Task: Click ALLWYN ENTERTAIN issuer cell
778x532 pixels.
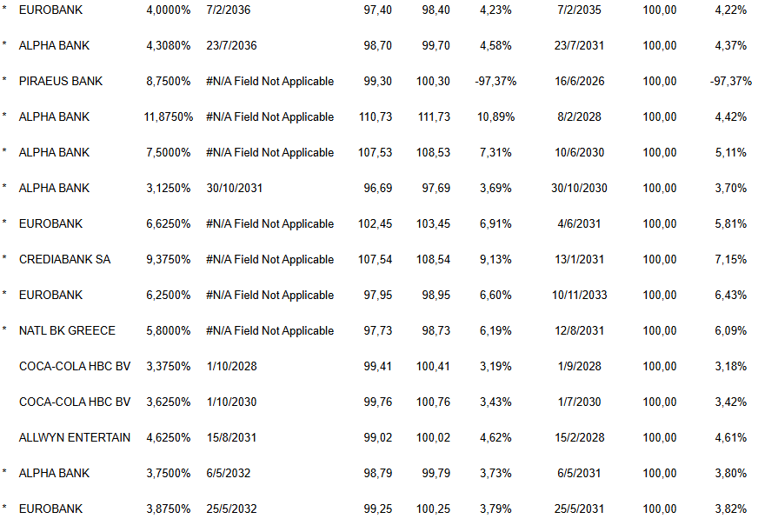Action: pyautogui.click(x=75, y=437)
